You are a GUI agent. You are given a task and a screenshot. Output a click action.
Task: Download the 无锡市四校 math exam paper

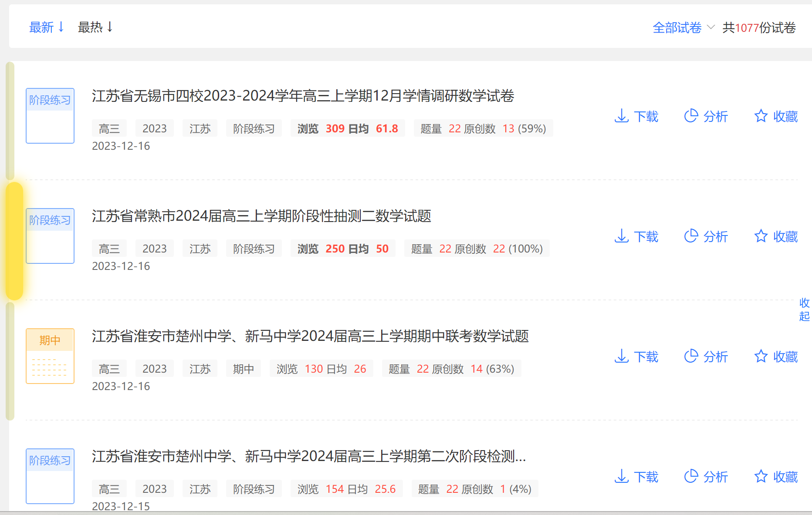[636, 116]
